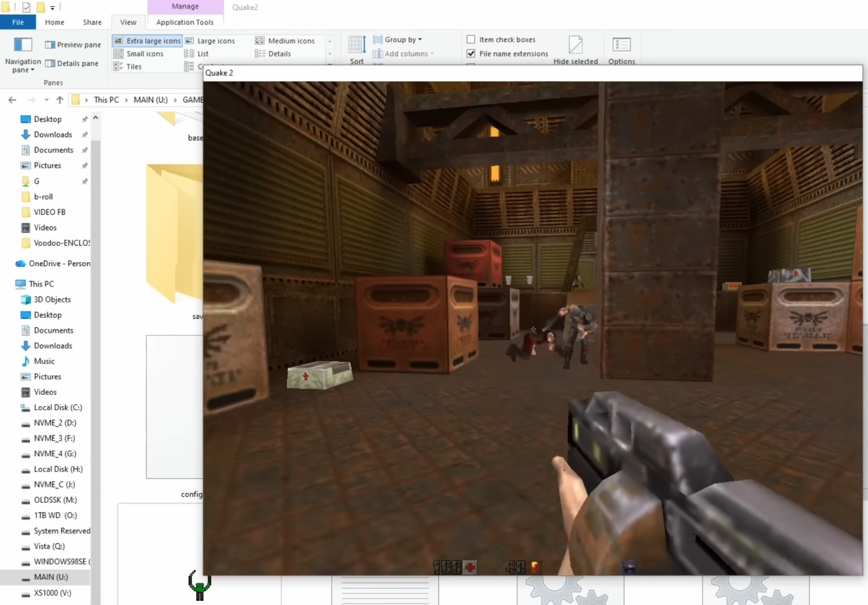Open the File menu

click(x=18, y=22)
